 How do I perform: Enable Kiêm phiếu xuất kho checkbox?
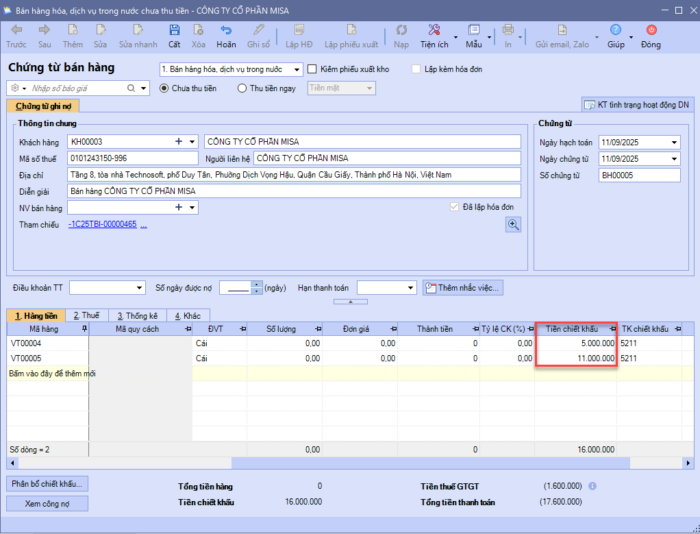(313, 69)
